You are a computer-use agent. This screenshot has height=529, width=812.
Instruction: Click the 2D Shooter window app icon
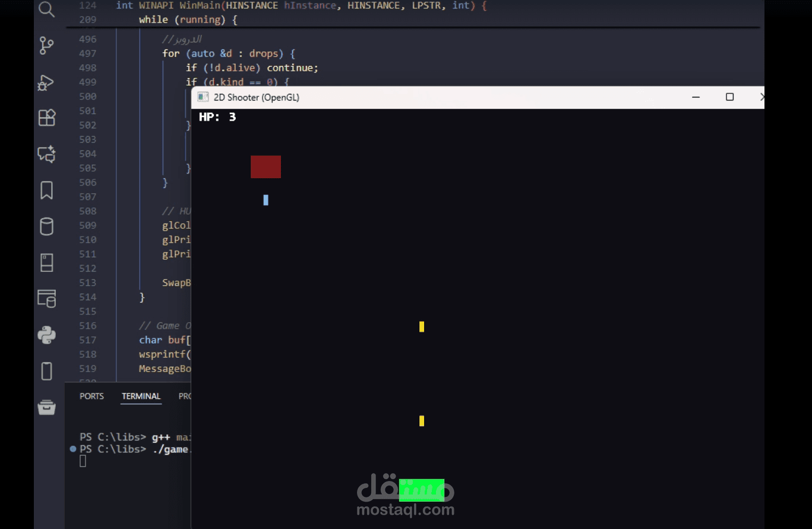pos(203,97)
